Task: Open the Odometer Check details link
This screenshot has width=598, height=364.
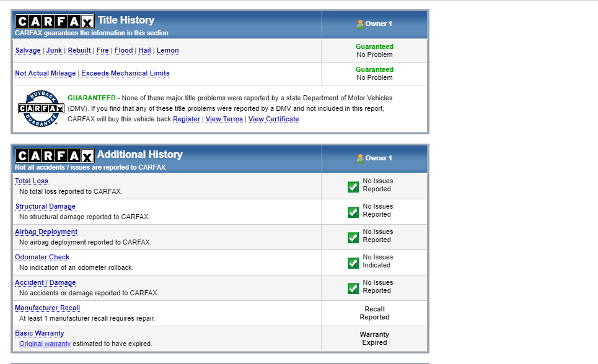Action: coord(42,258)
